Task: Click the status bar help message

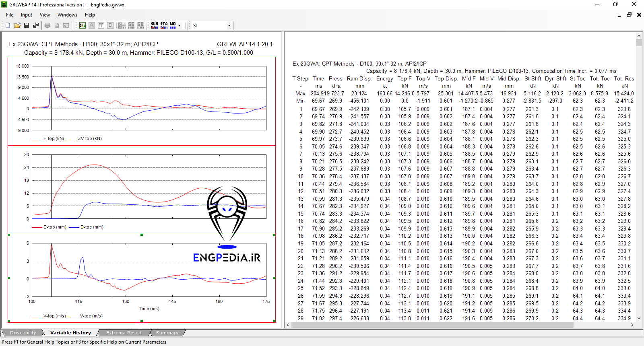Action: pos(84,342)
